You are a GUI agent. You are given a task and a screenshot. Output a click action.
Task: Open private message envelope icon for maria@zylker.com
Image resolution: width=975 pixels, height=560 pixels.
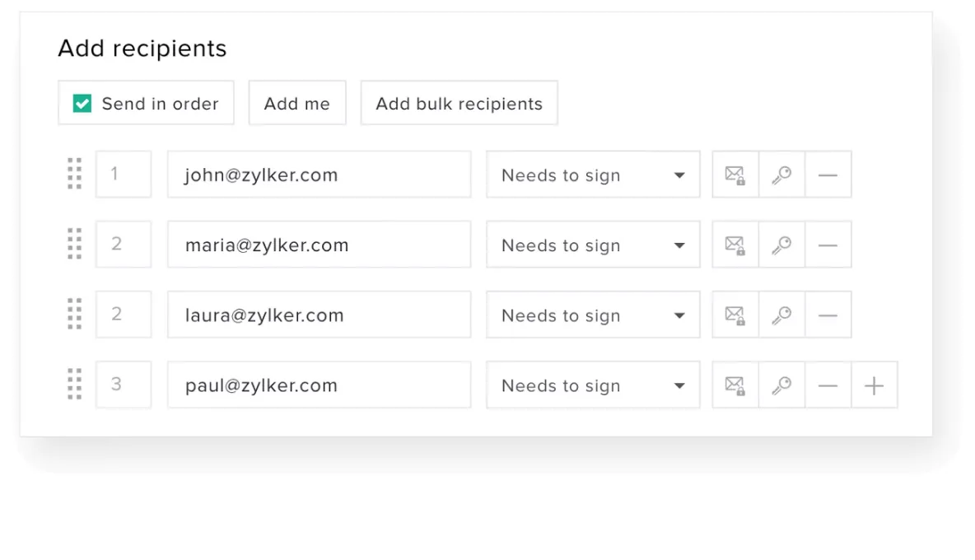click(x=735, y=245)
